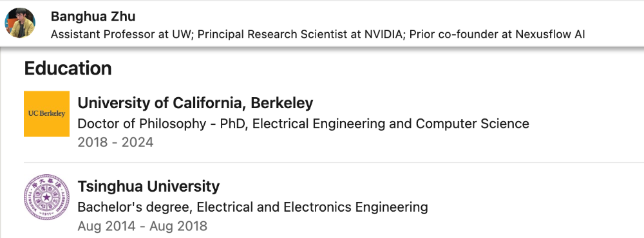Click the 2018 - 2024 date range

pos(115,142)
